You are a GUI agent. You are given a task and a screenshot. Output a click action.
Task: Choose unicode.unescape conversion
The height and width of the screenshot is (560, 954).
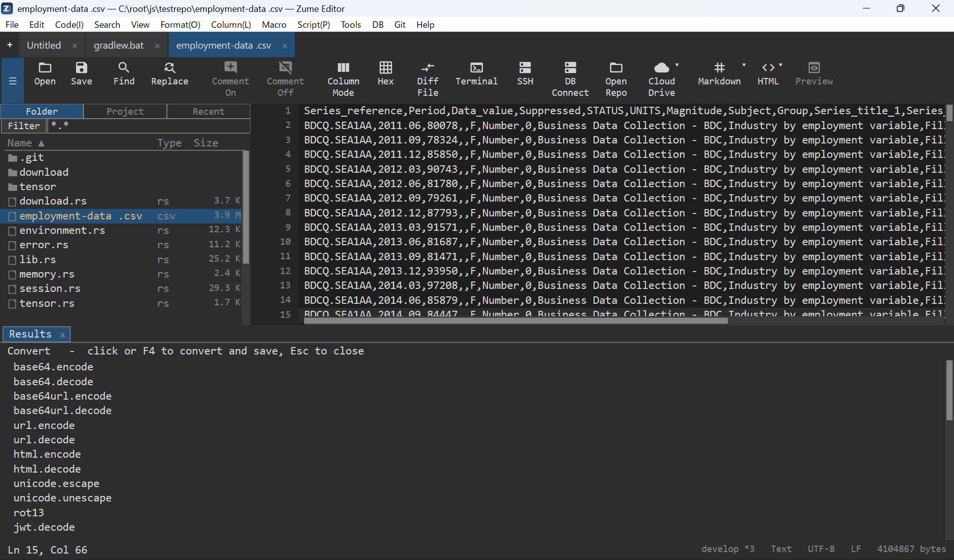point(63,498)
